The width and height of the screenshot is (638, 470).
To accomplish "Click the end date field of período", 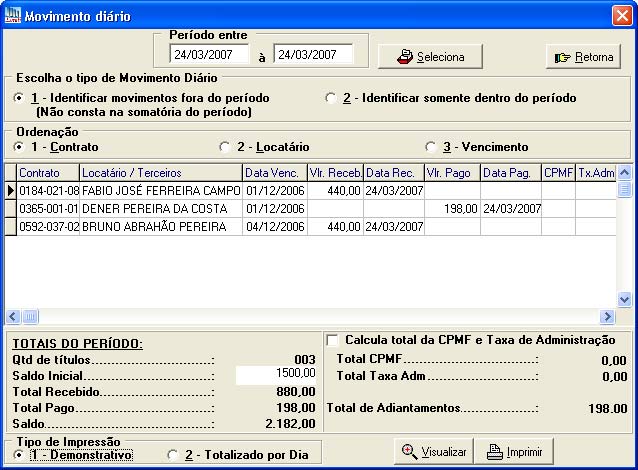I will [313, 54].
